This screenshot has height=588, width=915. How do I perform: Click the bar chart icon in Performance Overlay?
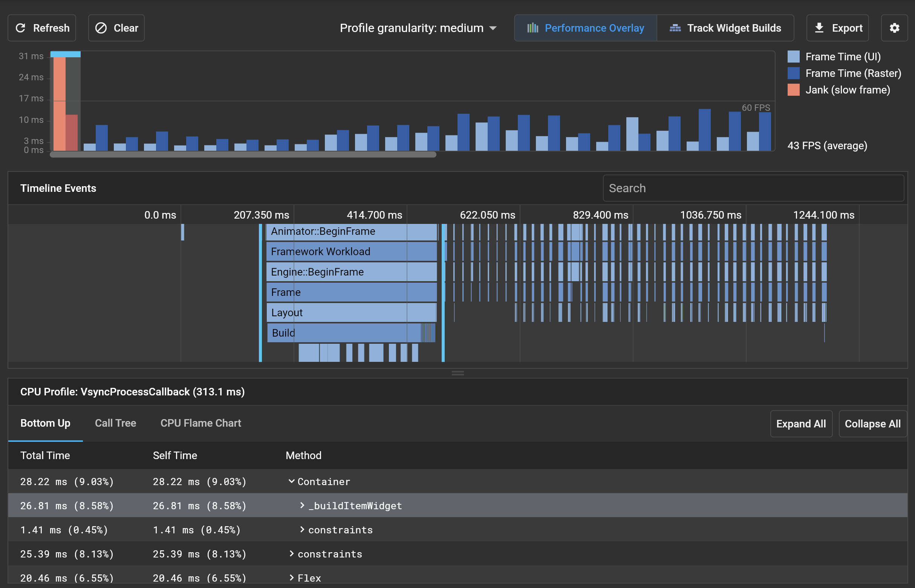pyautogui.click(x=532, y=28)
